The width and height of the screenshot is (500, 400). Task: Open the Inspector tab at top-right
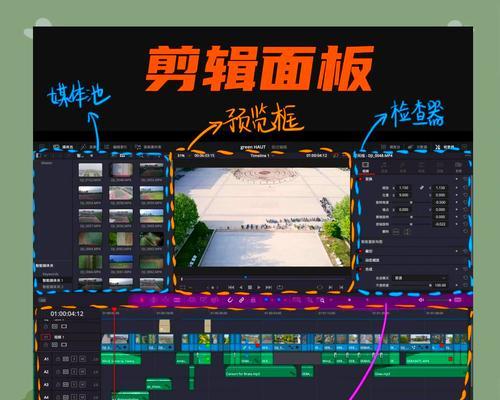[446, 147]
